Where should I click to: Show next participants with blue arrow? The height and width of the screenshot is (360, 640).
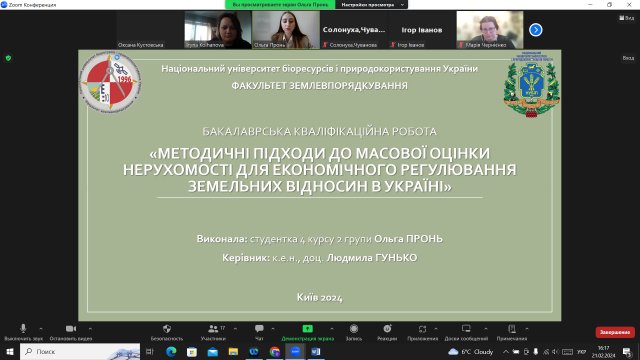click(536, 30)
